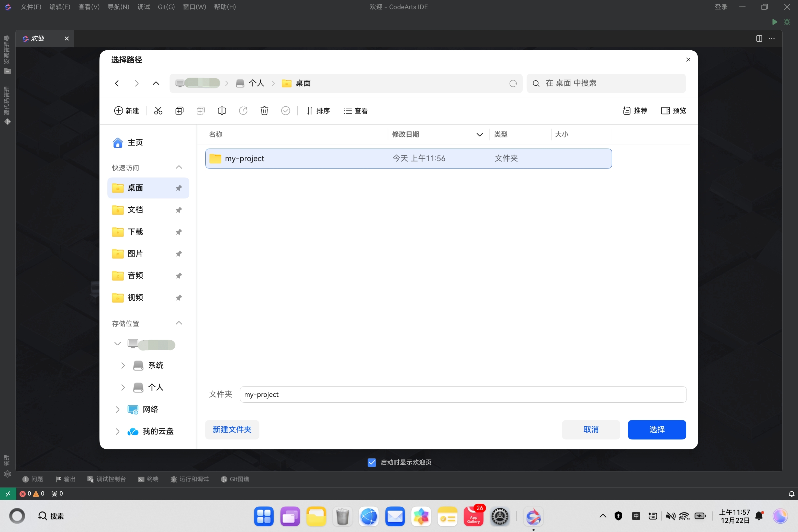Uncheck 启动时显示欢迎页 checkbox
Viewport: 798px width, 532px height.
point(372,462)
